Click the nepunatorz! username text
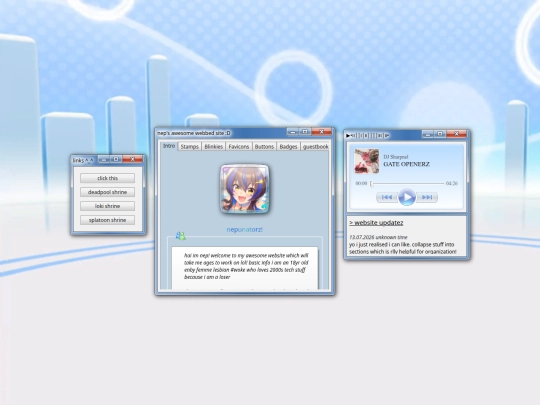Viewport: 540px width, 405px height. [245, 229]
